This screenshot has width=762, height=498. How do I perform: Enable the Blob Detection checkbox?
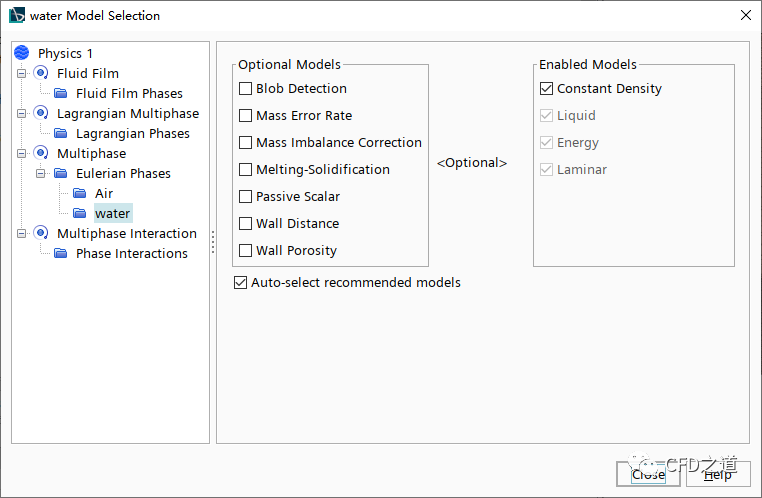(246, 89)
